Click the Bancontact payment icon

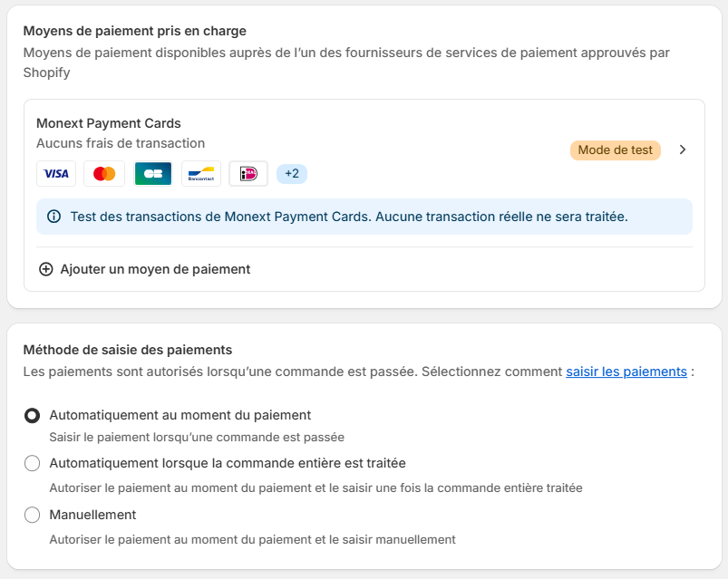201,173
